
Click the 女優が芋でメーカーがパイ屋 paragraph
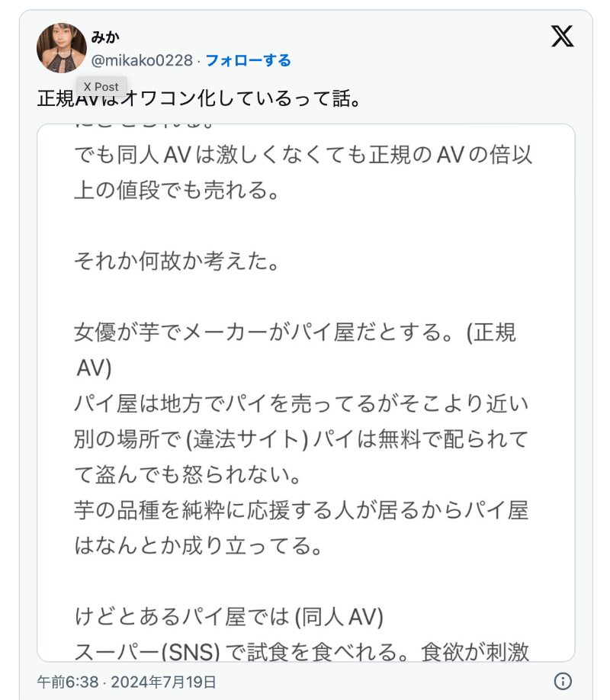(x=296, y=333)
